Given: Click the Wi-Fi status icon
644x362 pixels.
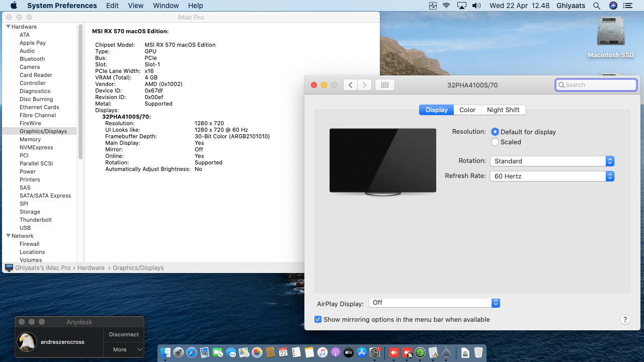Looking at the screenshot, I should pyautogui.click(x=446, y=6).
